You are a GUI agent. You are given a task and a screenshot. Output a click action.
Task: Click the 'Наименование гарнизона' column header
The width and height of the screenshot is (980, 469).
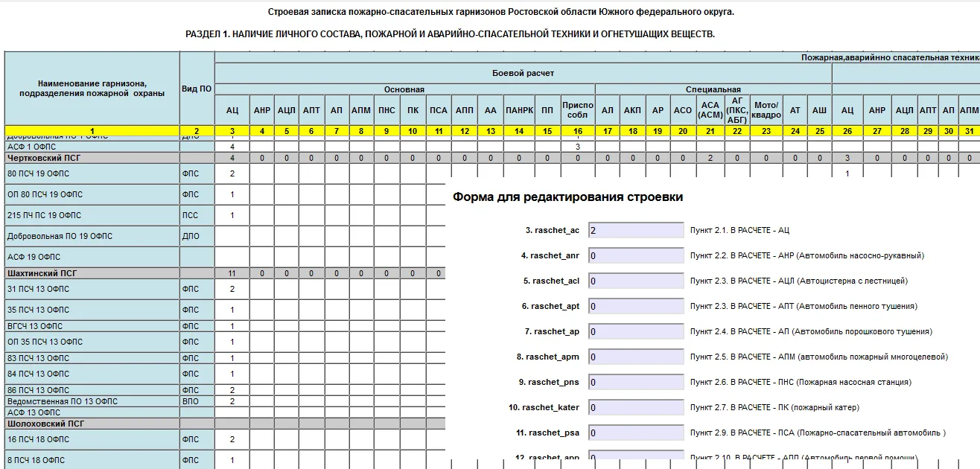pos(92,89)
